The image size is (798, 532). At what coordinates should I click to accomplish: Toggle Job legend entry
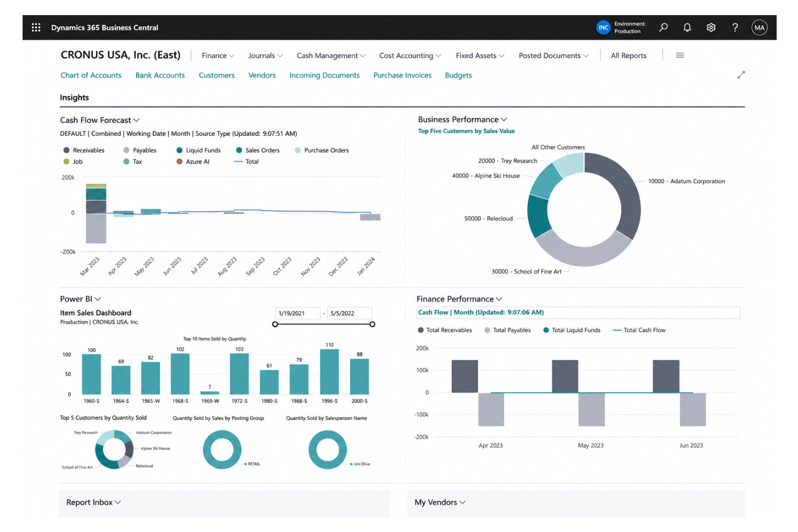coord(73,162)
